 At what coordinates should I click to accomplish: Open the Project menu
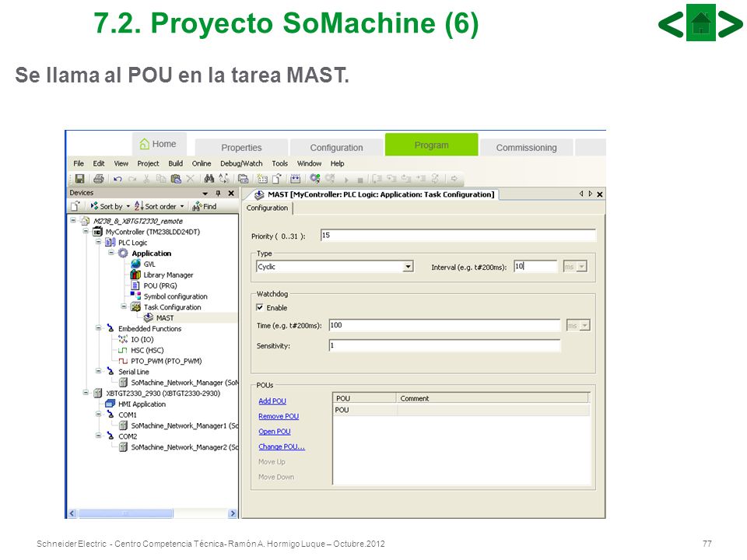(148, 163)
